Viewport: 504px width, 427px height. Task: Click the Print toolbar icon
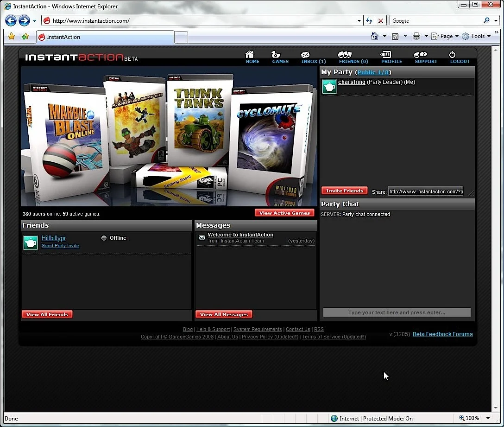point(416,36)
